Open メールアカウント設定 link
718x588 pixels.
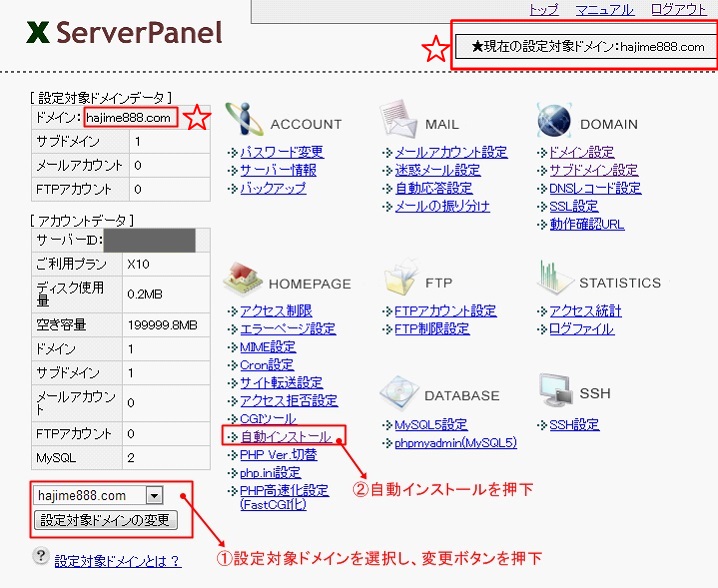(451, 152)
